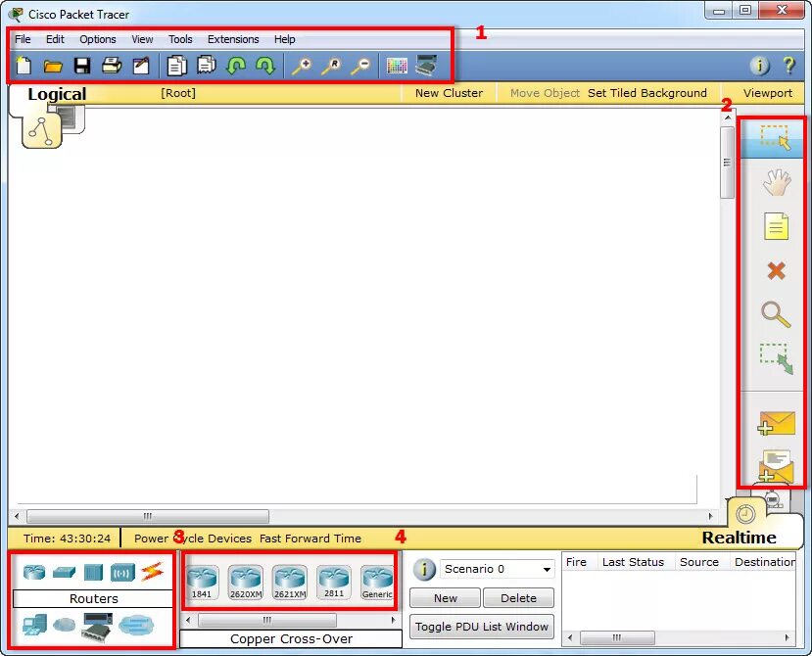Image resolution: width=812 pixels, height=656 pixels.
Task: Open the Edit menu
Action: 56,39
